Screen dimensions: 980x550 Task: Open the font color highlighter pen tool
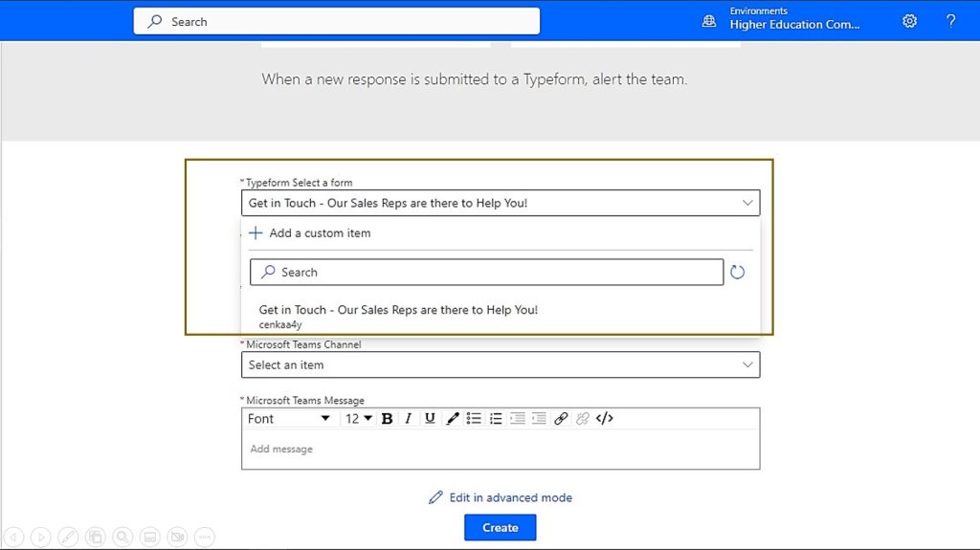(453, 419)
